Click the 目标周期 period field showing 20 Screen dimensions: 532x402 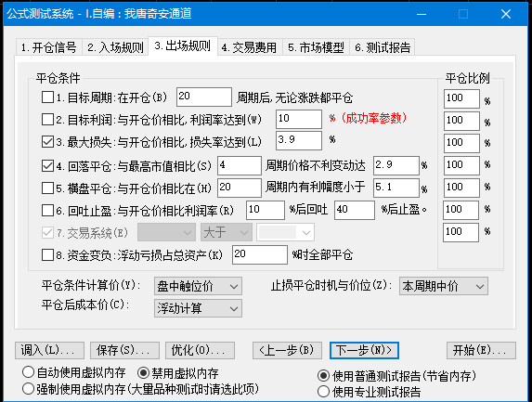pyautogui.click(x=204, y=97)
